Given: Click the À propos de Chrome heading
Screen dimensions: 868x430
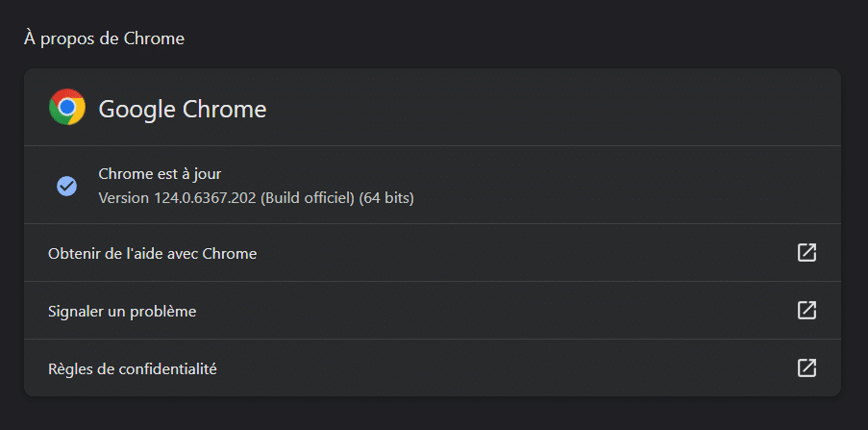Looking at the screenshot, I should (104, 38).
